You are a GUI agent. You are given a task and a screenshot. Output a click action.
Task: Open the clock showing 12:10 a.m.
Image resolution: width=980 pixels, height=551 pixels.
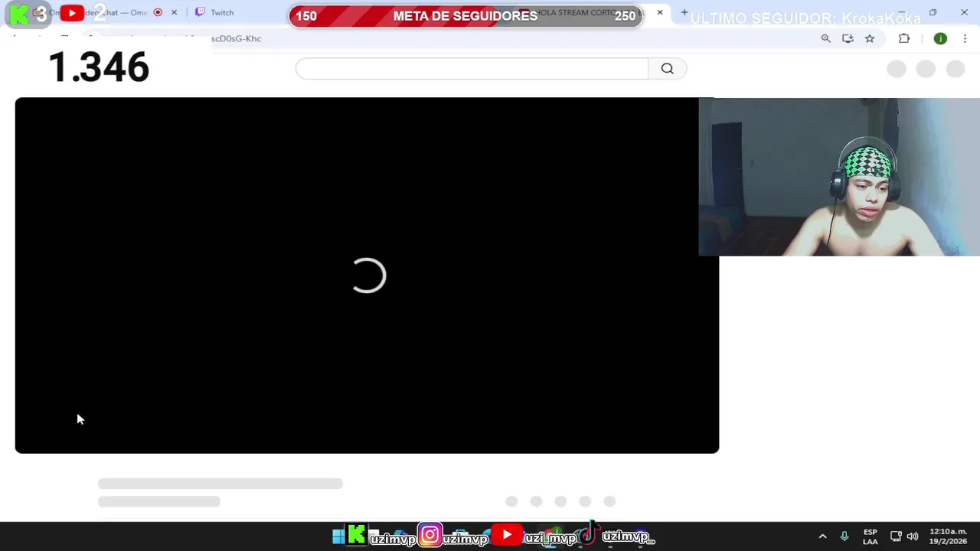click(x=948, y=536)
